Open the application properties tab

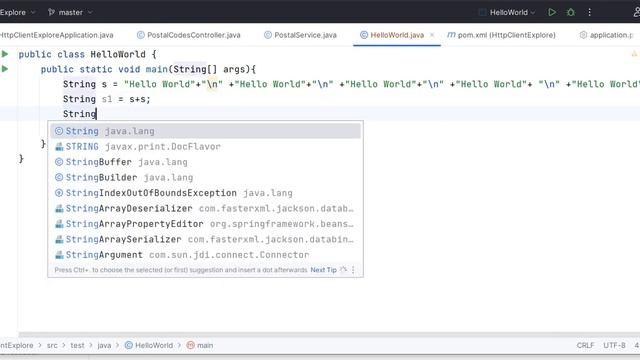[607, 35]
